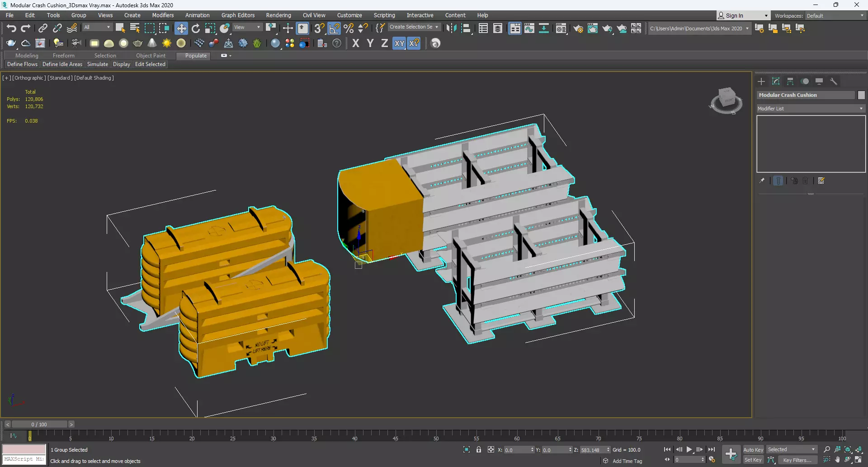
Task: Click the time slider 0/100 handle
Action: click(x=39, y=424)
